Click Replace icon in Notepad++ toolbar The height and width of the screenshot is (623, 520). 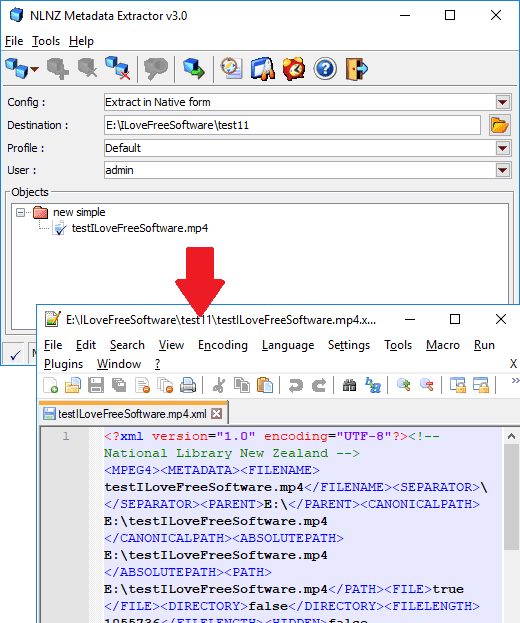373,385
